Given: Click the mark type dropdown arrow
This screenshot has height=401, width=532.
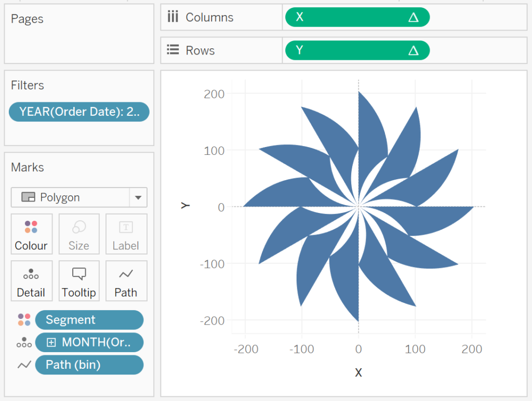Looking at the screenshot, I should click(138, 197).
